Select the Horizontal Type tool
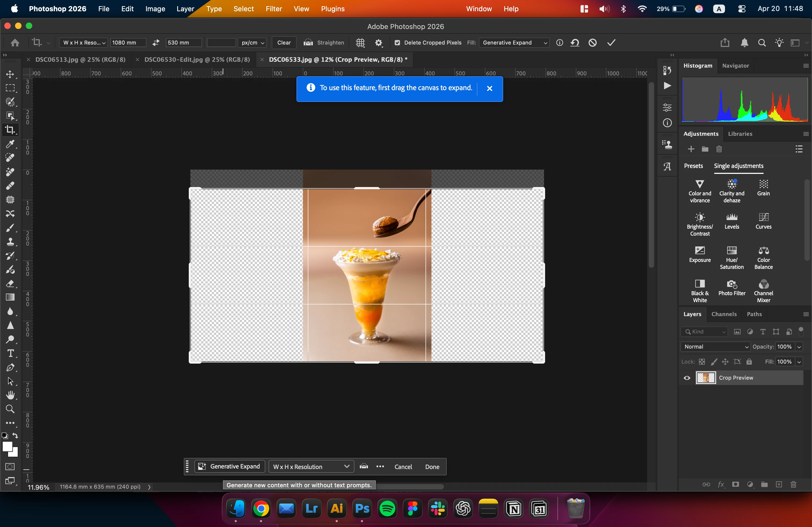 click(10, 353)
